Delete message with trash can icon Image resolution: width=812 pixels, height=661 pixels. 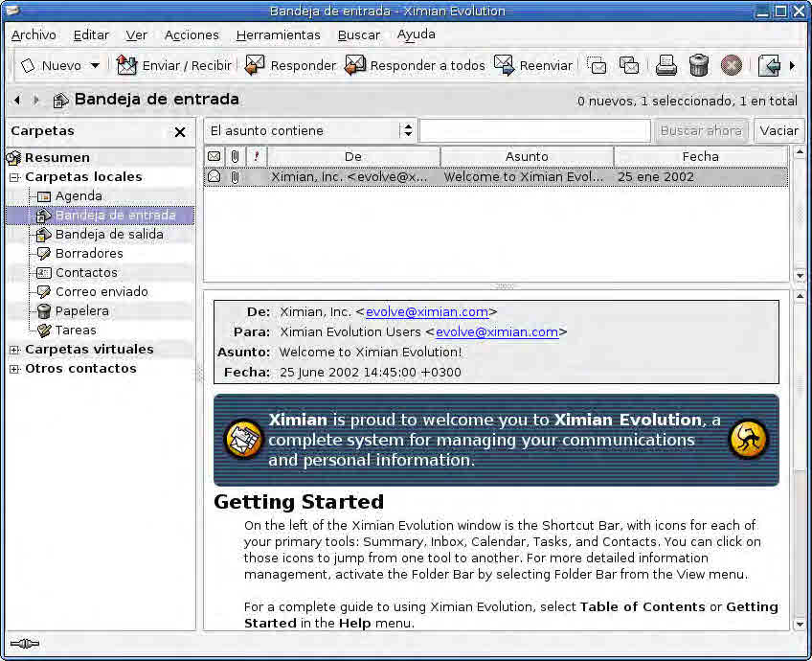[699, 66]
